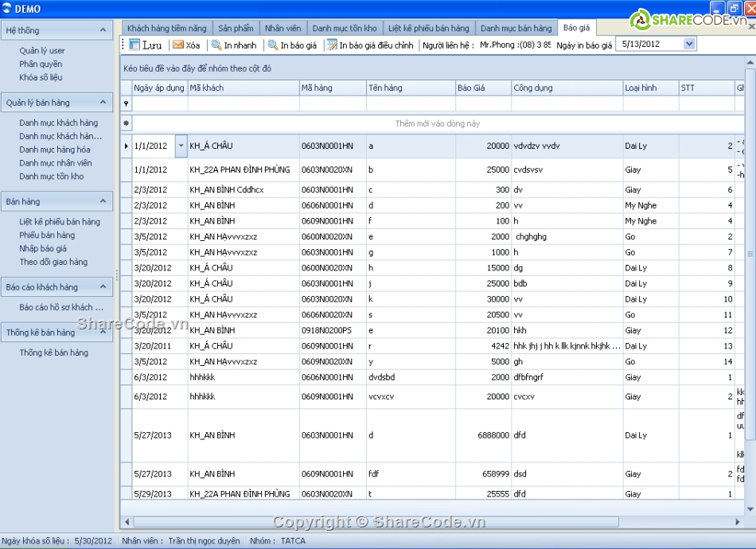Screen dimensions: 756x549
Task: Collapse the Quản lý bán hàng group
Action: 103,102
